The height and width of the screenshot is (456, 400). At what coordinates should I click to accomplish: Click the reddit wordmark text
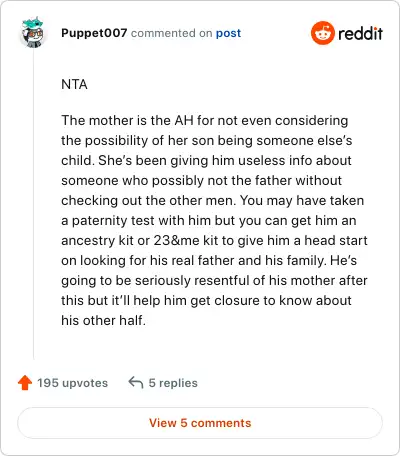[360, 33]
